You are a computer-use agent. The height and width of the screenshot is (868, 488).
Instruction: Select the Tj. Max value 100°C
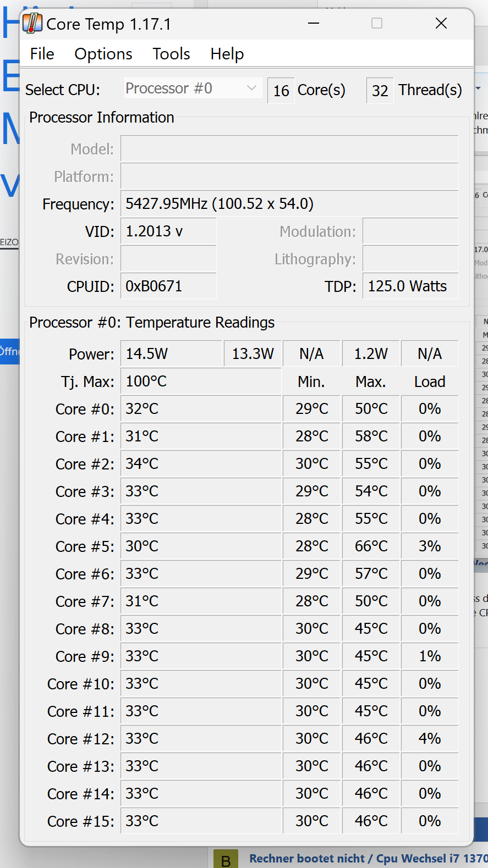[201, 382]
